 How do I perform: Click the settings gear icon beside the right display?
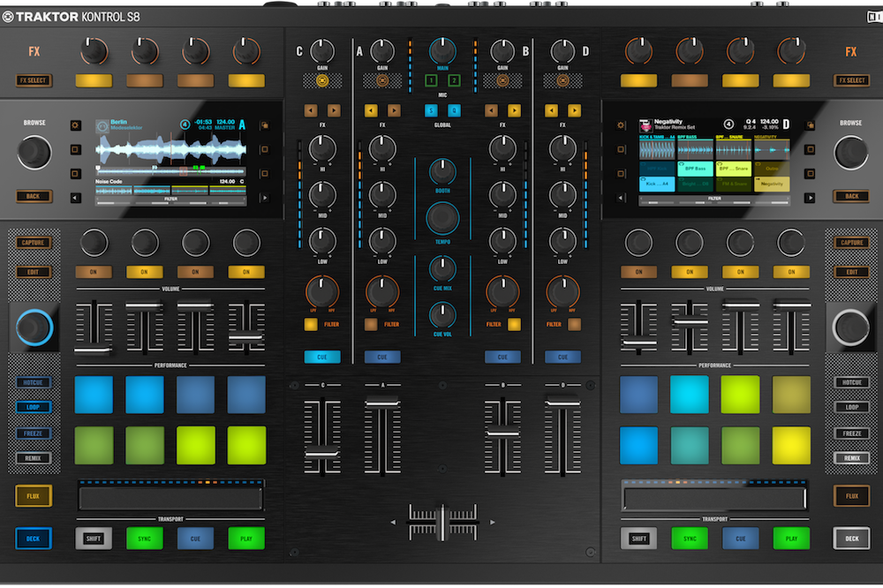[x=620, y=123]
